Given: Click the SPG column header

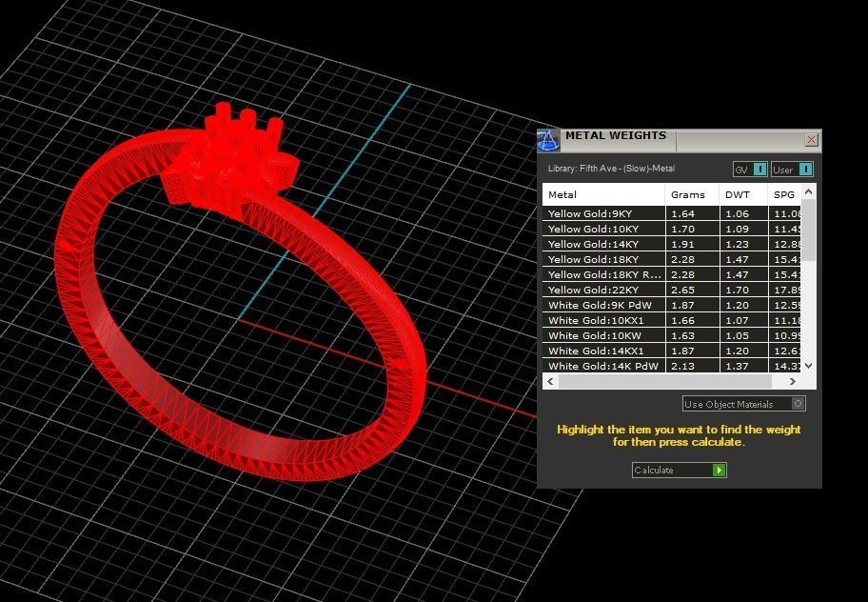Looking at the screenshot, I should point(784,194).
